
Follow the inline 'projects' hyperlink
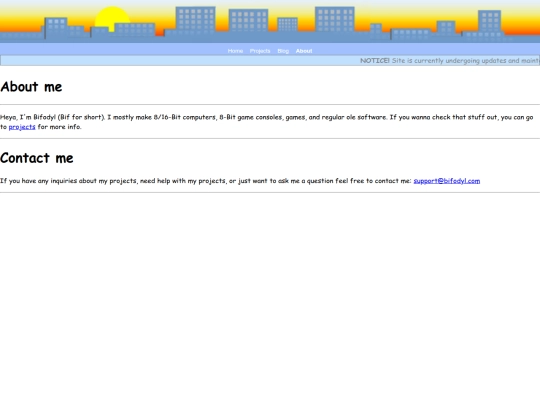pos(22,127)
